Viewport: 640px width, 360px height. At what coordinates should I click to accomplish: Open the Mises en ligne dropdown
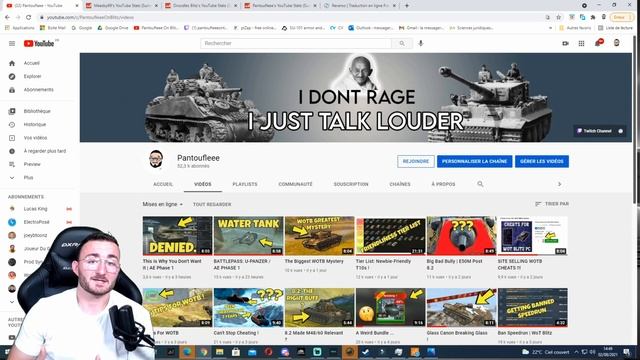point(162,204)
